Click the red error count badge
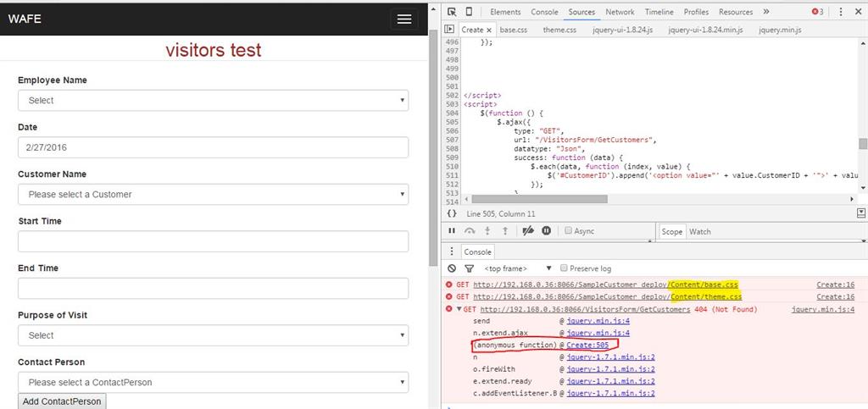The width and height of the screenshot is (868, 409). point(818,12)
